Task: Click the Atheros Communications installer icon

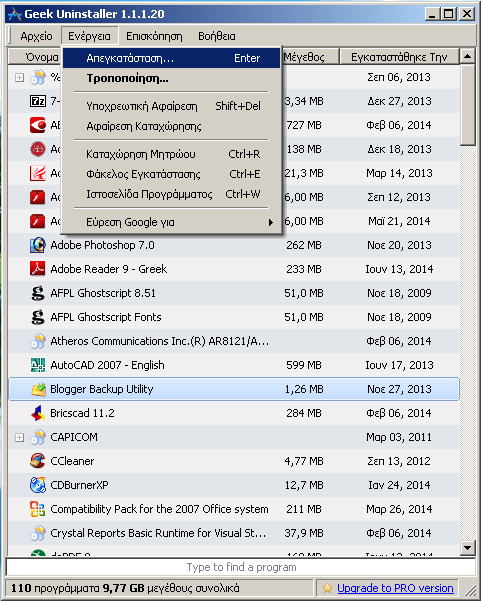Action: pos(38,341)
